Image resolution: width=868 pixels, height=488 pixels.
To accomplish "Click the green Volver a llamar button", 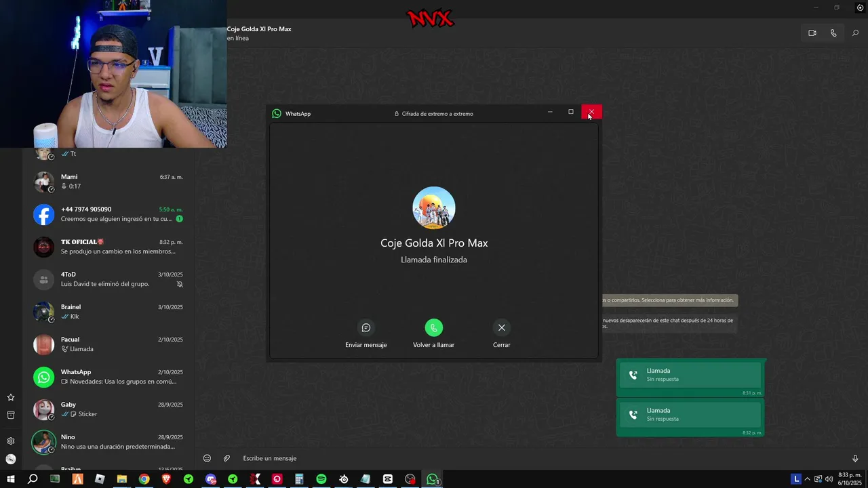I will [x=434, y=327].
